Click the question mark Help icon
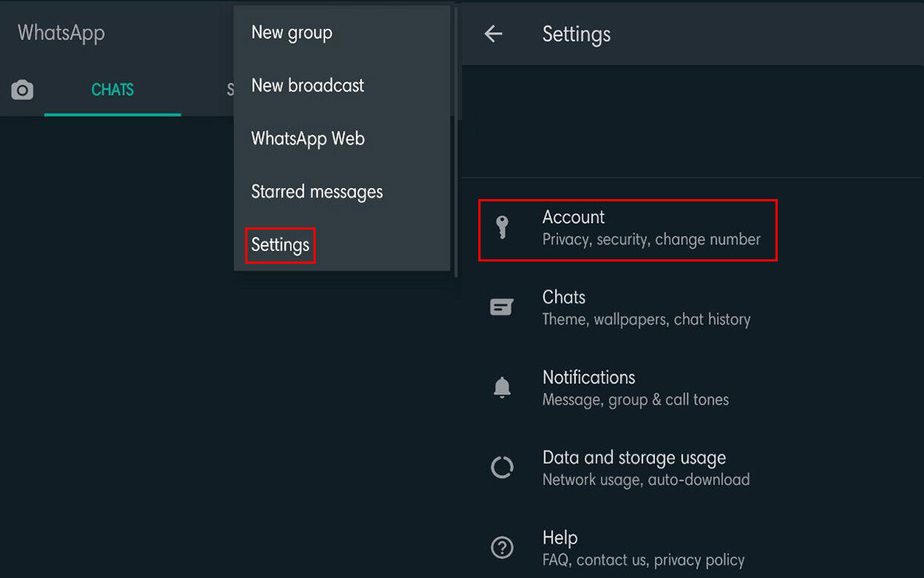This screenshot has width=924, height=578. click(x=502, y=548)
